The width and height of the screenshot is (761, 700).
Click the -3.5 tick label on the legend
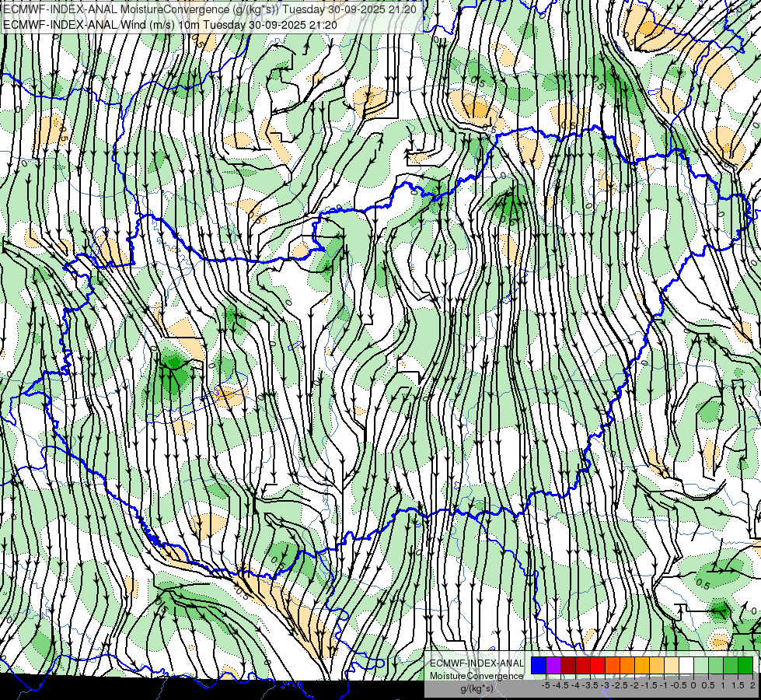590,685
